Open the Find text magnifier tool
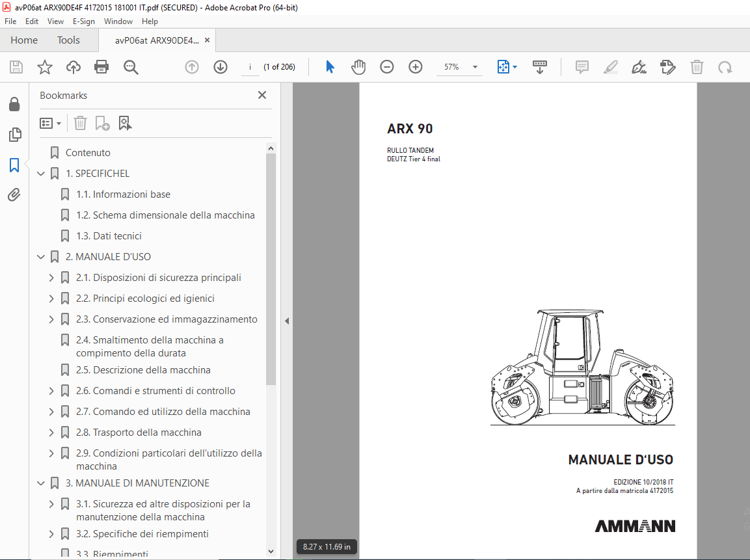The image size is (750, 560). 131,67
